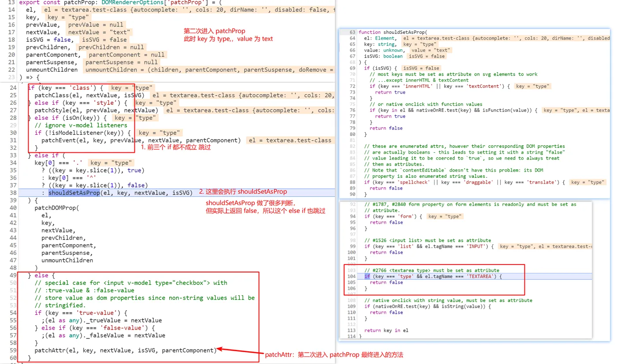Click comment '#1526 <input list>' on line 98
Image resolution: width=617 pixels, height=364 pixels.
pyautogui.click(x=427, y=240)
